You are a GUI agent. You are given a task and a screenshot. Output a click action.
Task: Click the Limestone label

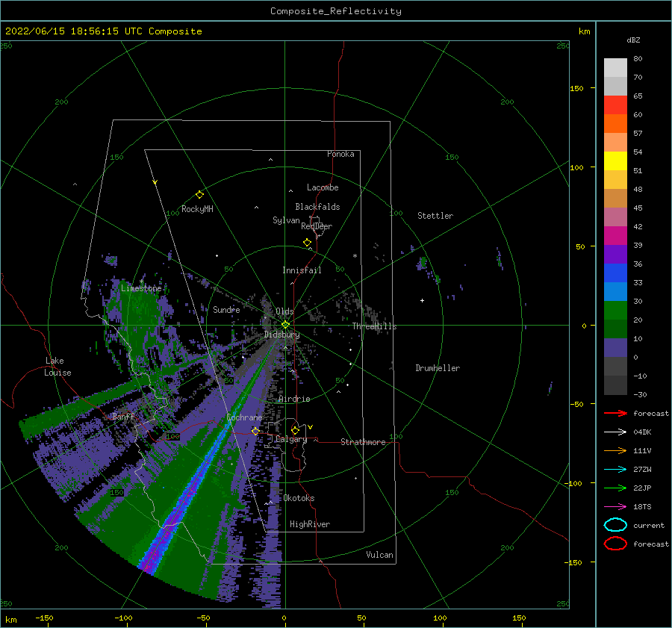click(141, 288)
